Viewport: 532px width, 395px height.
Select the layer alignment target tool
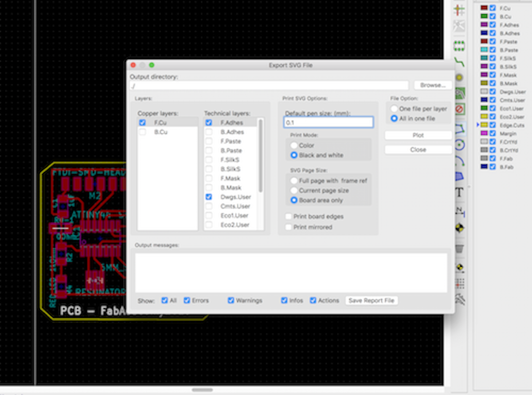click(x=459, y=228)
